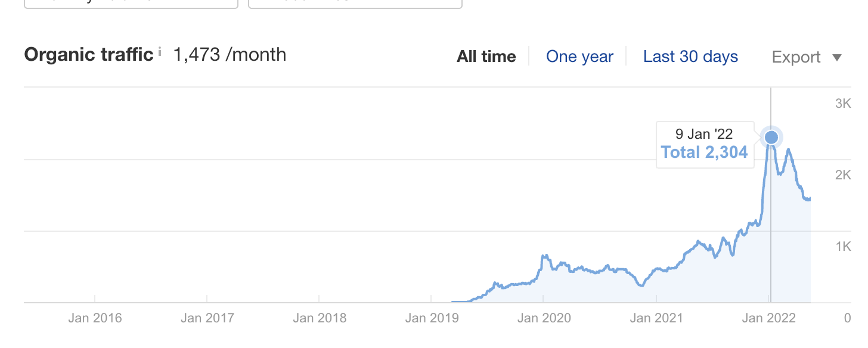Switch to the All time view
The height and width of the screenshot is (348, 868).
coord(486,57)
